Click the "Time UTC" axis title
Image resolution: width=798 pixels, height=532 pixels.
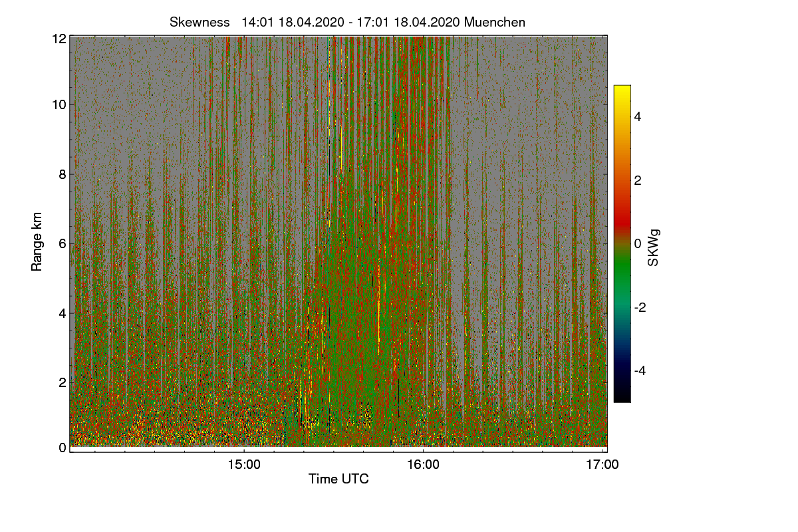(338, 479)
